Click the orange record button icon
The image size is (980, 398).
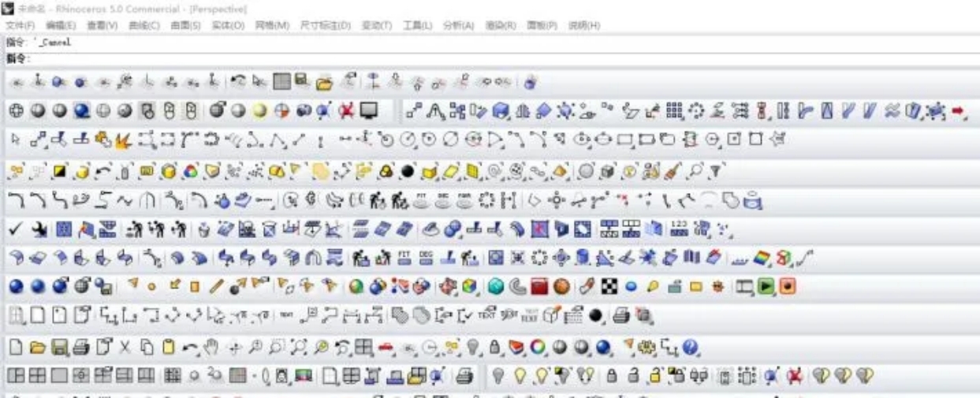(x=787, y=287)
